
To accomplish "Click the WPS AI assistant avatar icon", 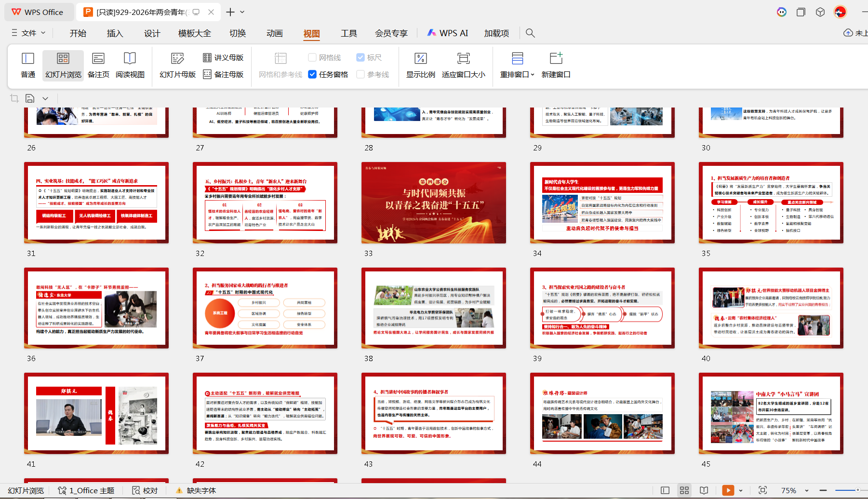I will pos(782,12).
